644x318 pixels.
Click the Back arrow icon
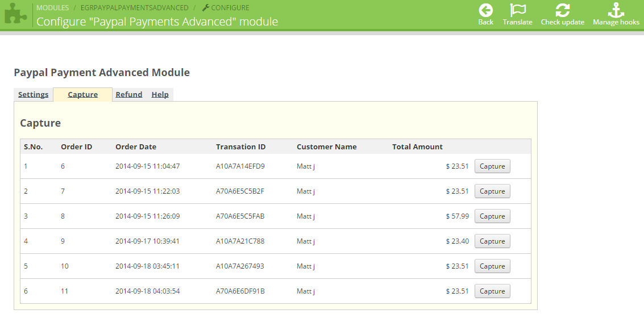(x=485, y=10)
